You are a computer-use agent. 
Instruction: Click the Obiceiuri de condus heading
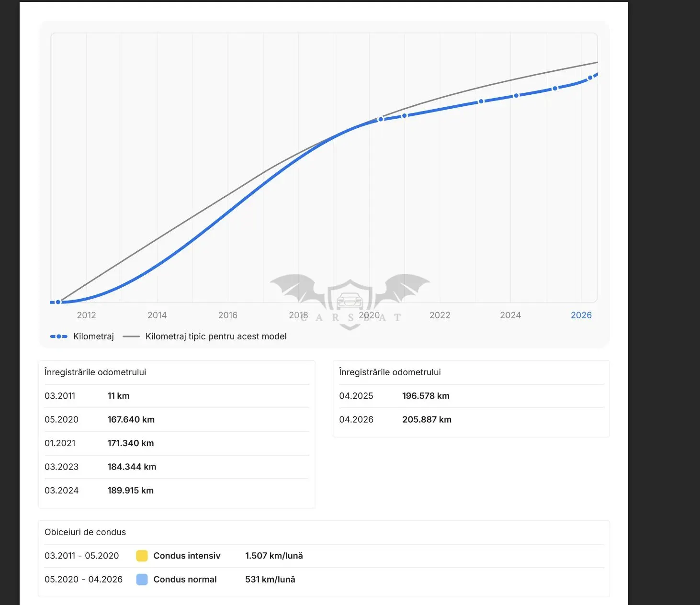point(85,532)
